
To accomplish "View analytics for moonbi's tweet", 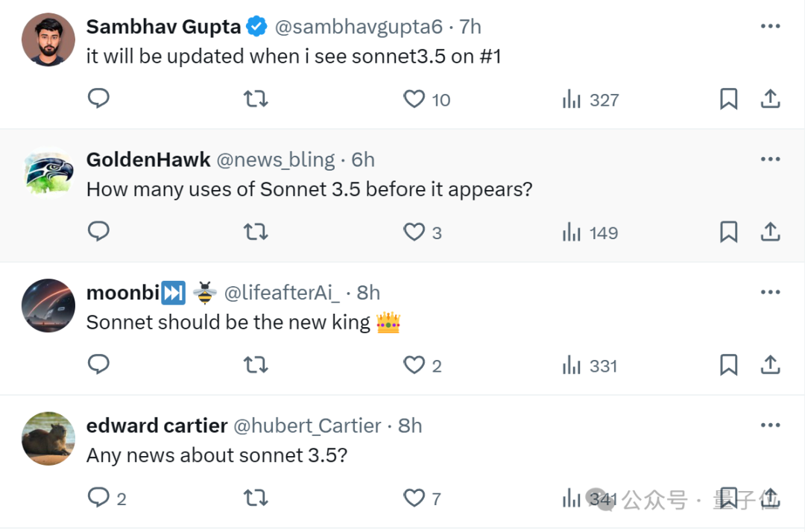I will [x=590, y=365].
